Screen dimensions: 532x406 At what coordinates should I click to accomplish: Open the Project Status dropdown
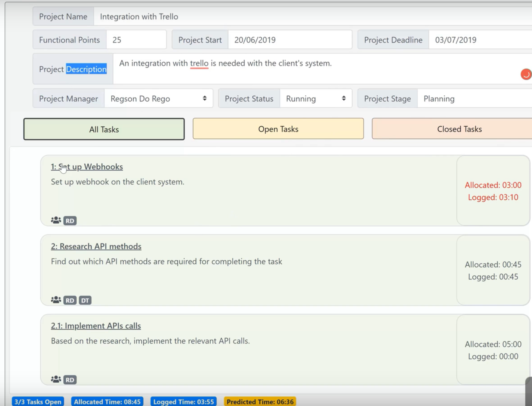(316, 99)
